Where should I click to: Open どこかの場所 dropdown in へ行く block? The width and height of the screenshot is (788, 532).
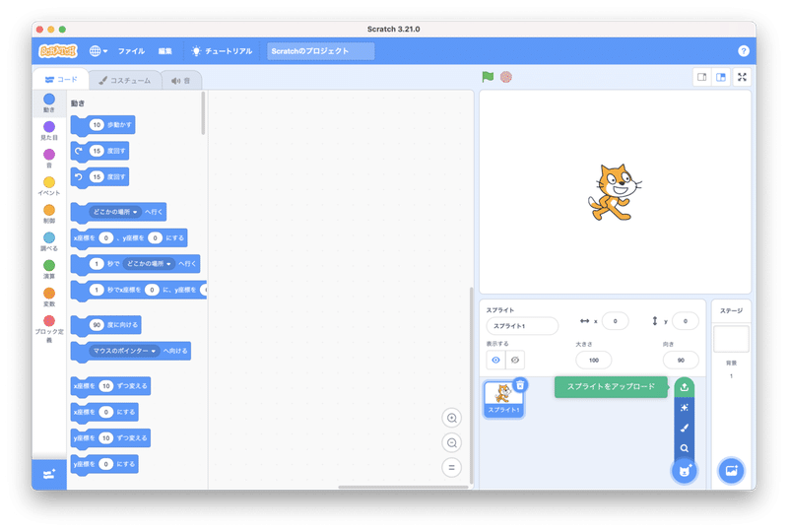[x=115, y=212]
